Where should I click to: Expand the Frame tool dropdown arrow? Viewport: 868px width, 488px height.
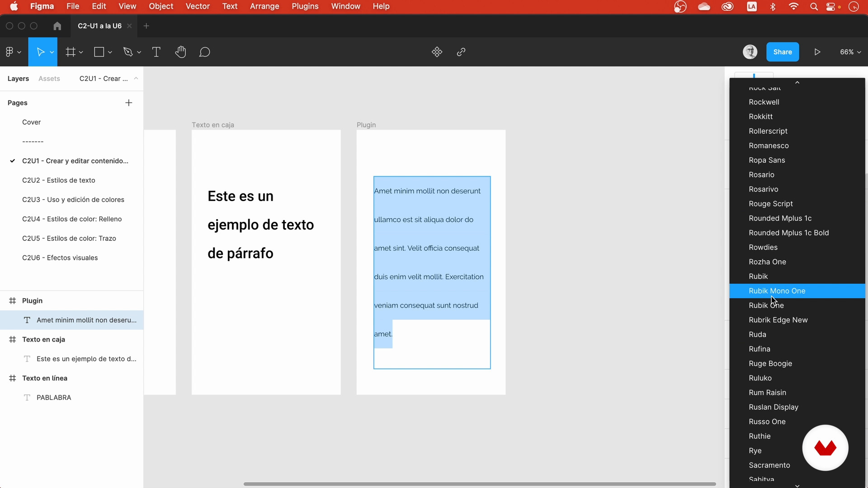[81, 52]
